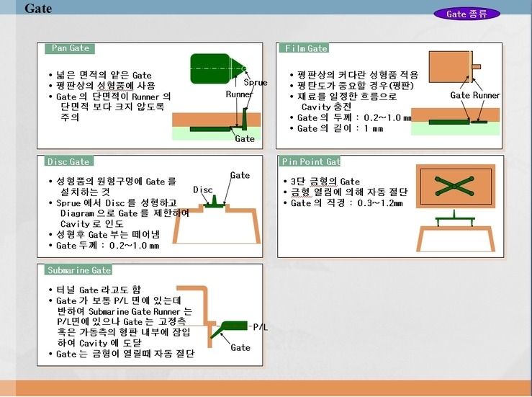This screenshot has width=532, height=397.
Task: Click the 'Disc Gate' section label
Action: tap(69, 161)
